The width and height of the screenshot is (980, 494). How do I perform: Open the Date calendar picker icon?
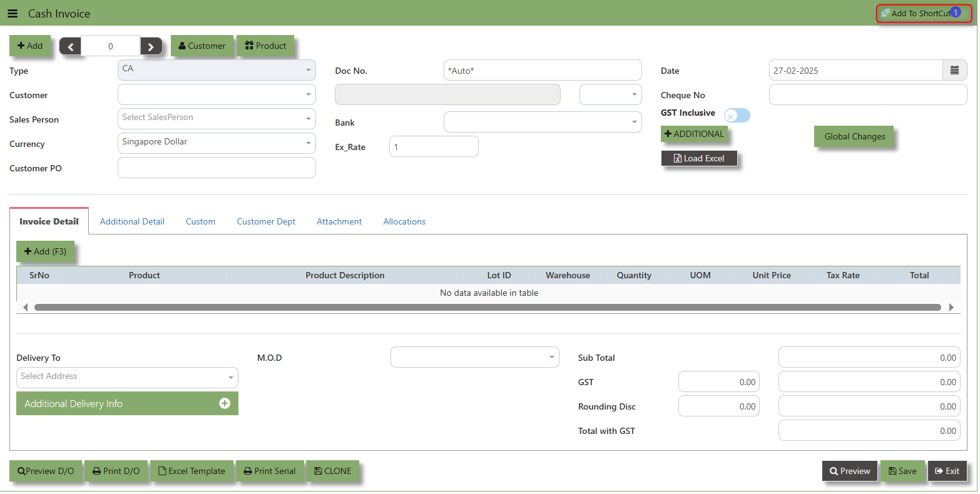click(x=954, y=71)
